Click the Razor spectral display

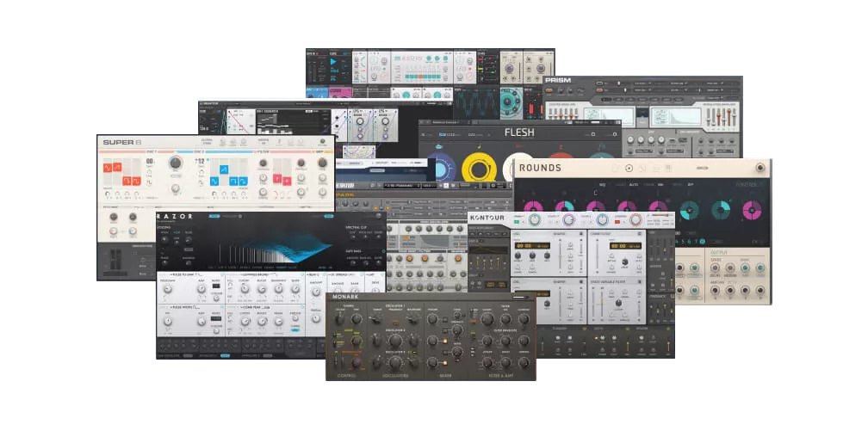(276, 246)
